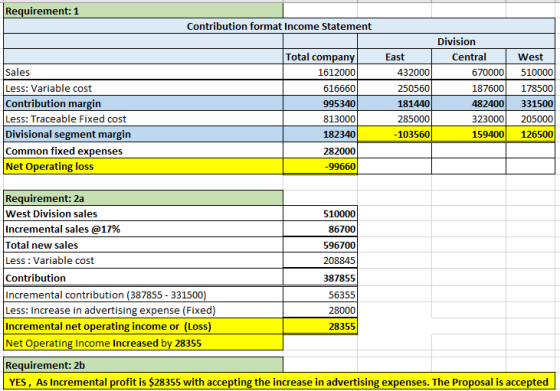Select the 'Division' header cell
The width and height of the screenshot is (560, 391).
pyautogui.click(x=456, y=41)
